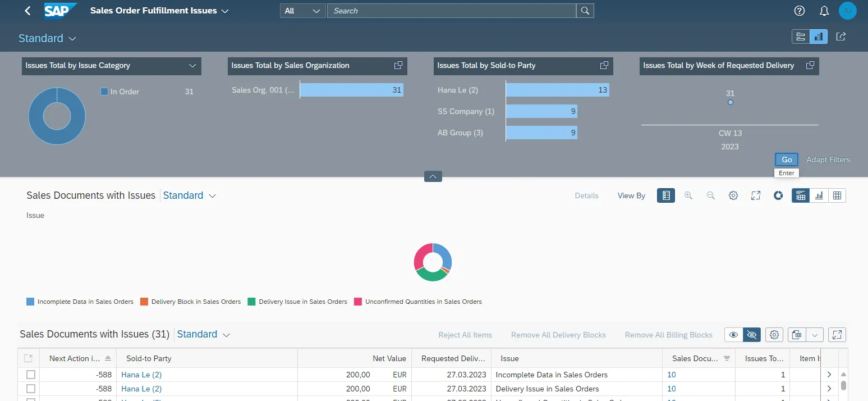Screen dimensions: 868x401
Task: Switch to visual filter bar view
Action: point(819,37)
